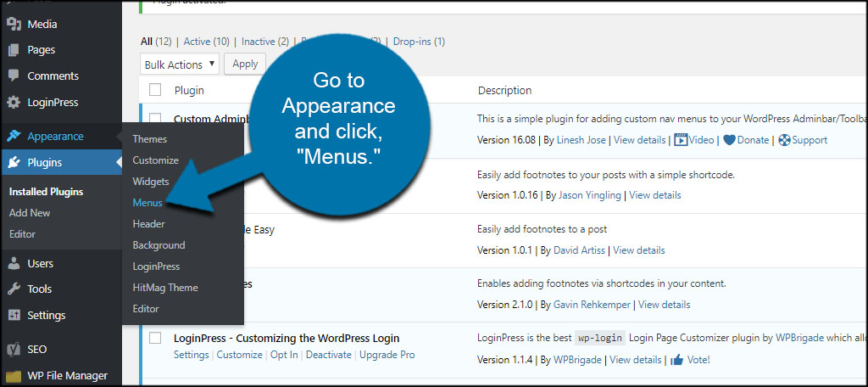Click the Tools wrench icon
The image size is (868, 387).
pos(14,289)
